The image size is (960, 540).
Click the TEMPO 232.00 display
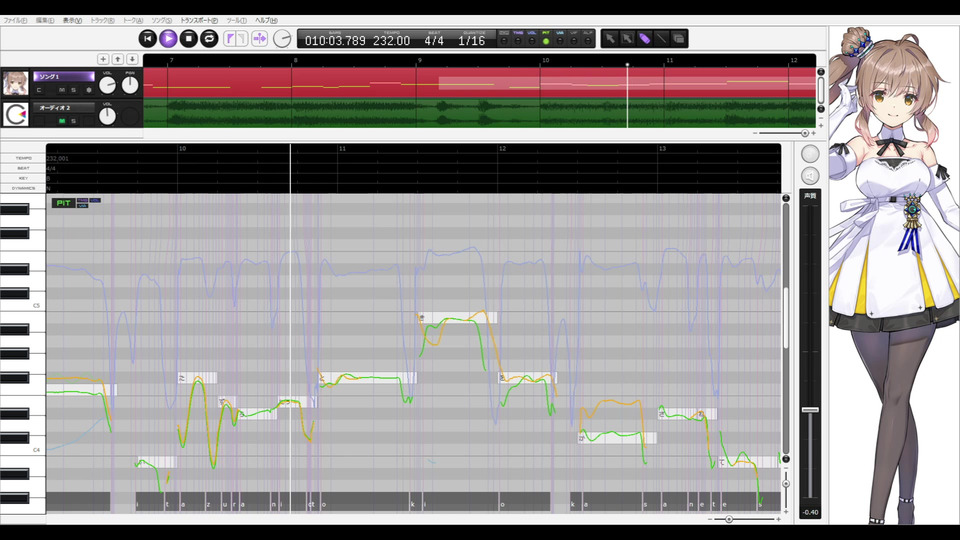click(x=392, y=40)
